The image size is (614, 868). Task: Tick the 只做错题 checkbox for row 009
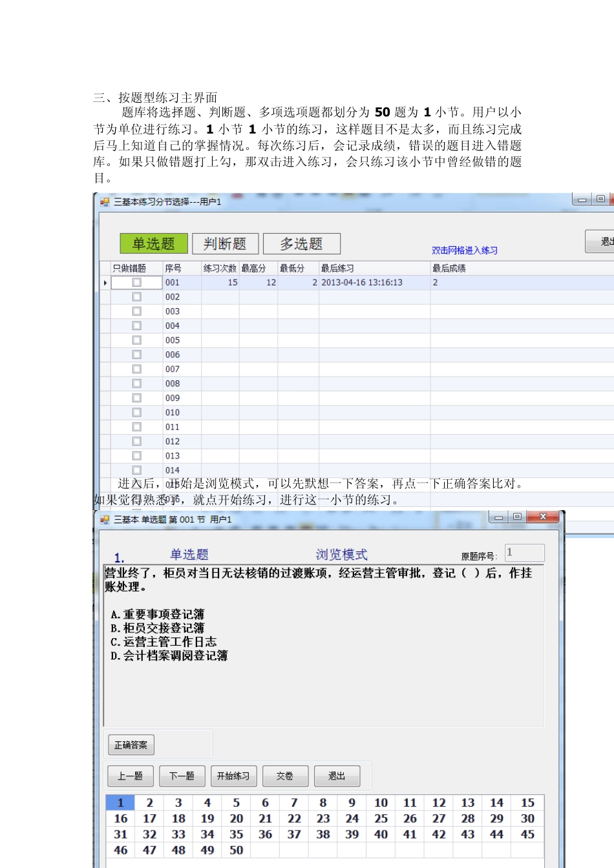point(136,398)
